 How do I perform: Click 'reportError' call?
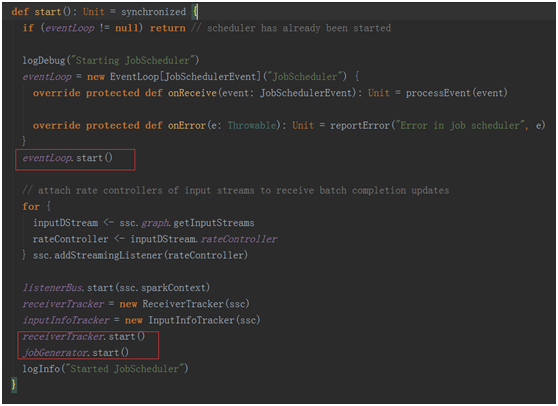pyautogui.click(x=360, y=125)
